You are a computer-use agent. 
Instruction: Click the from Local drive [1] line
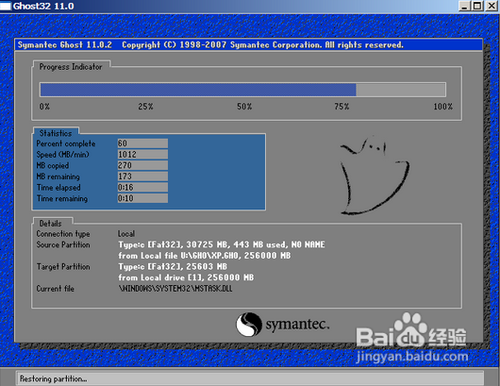(x=186, y=278)
